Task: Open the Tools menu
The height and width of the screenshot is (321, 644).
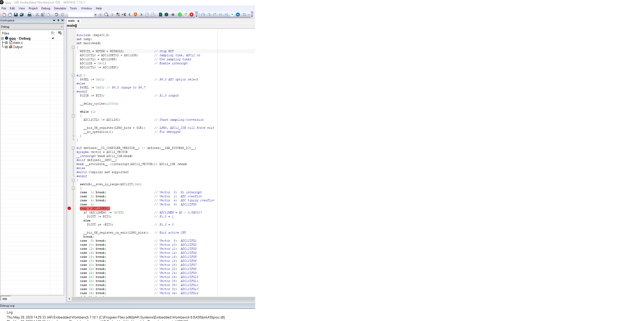Action: (73, 8)
